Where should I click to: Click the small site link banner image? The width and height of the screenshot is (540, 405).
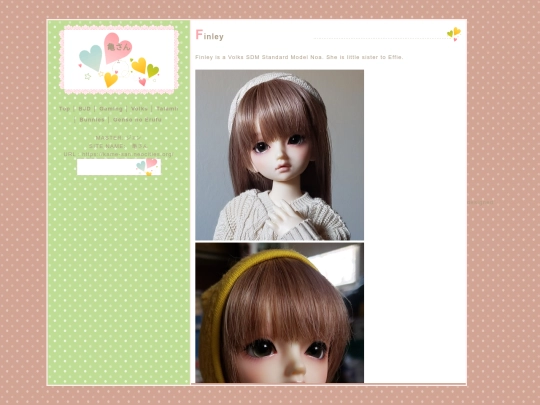tap(119, 167)
